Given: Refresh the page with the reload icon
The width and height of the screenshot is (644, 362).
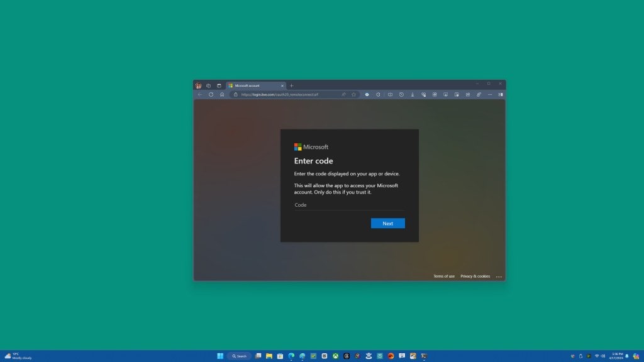Looking at the screenshot, I should (x=210, y=95).
